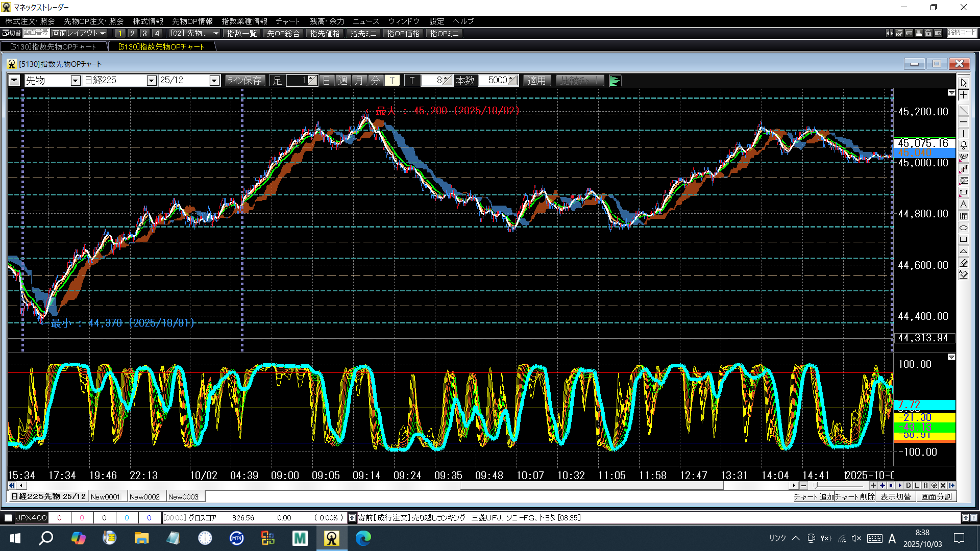This screenshot has height=551, width=980.
Task: Click the magnifier zoom icon below chart
Action: 934,486
